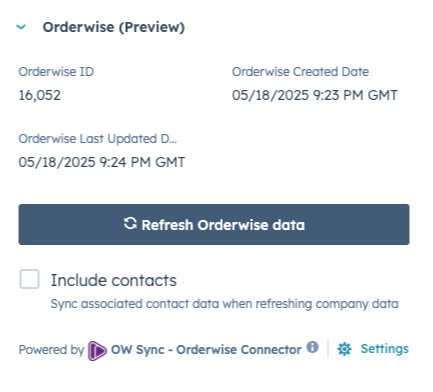
Task: Click the Include contacts label
Action: 114,280
